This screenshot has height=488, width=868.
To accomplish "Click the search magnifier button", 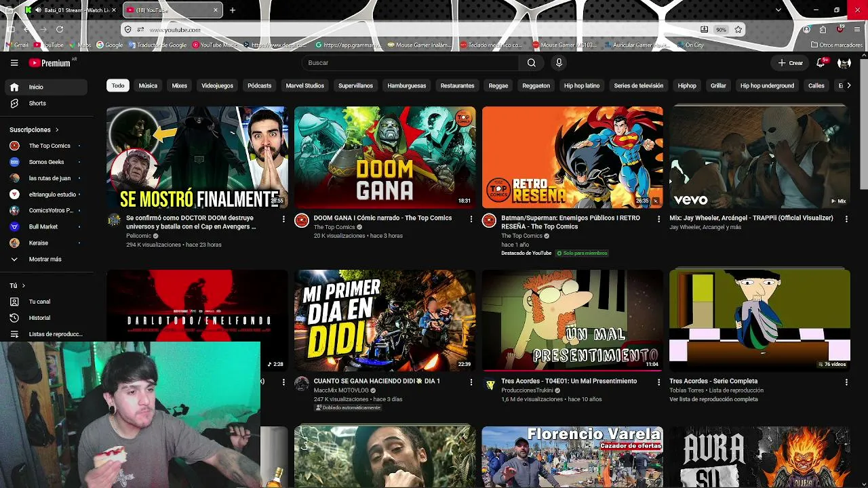I will [x=532, y=63].
